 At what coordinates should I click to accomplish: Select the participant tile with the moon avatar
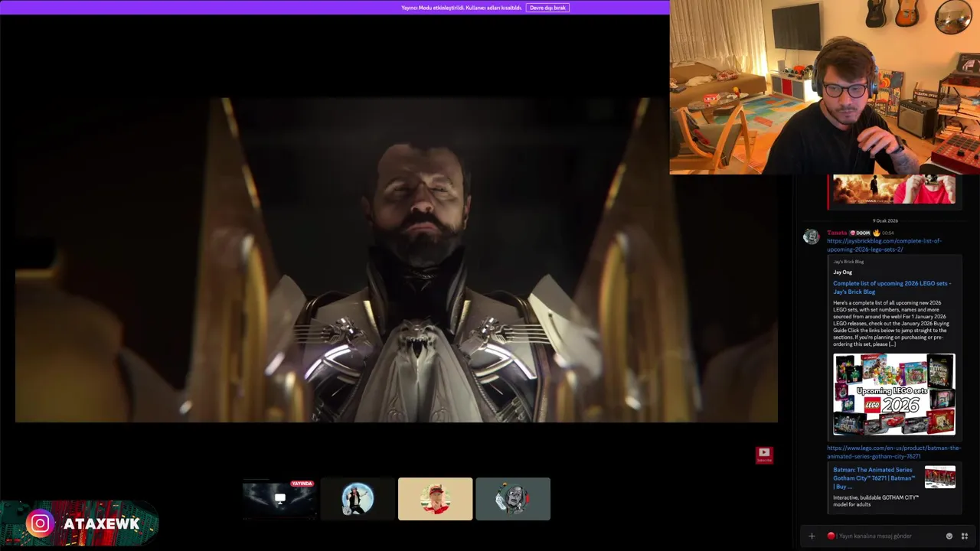(x=358, y=499)
